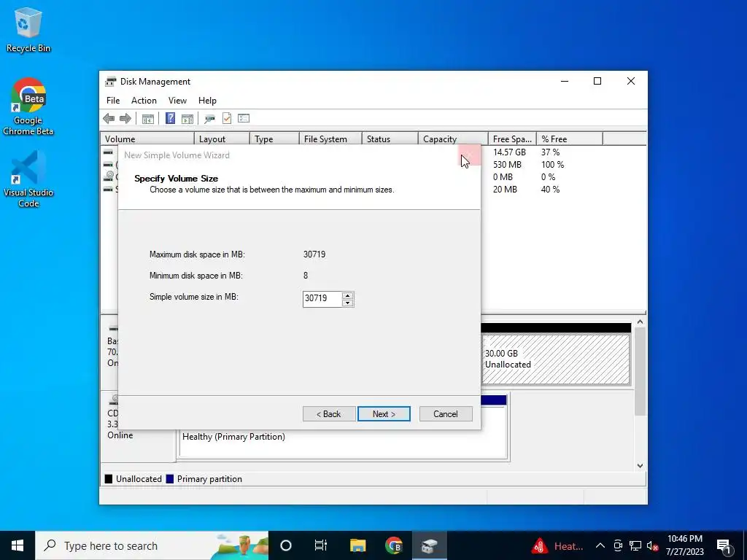The image size is (747, 560).
Task: Open the network status tray icon
Action: [635, 545]
